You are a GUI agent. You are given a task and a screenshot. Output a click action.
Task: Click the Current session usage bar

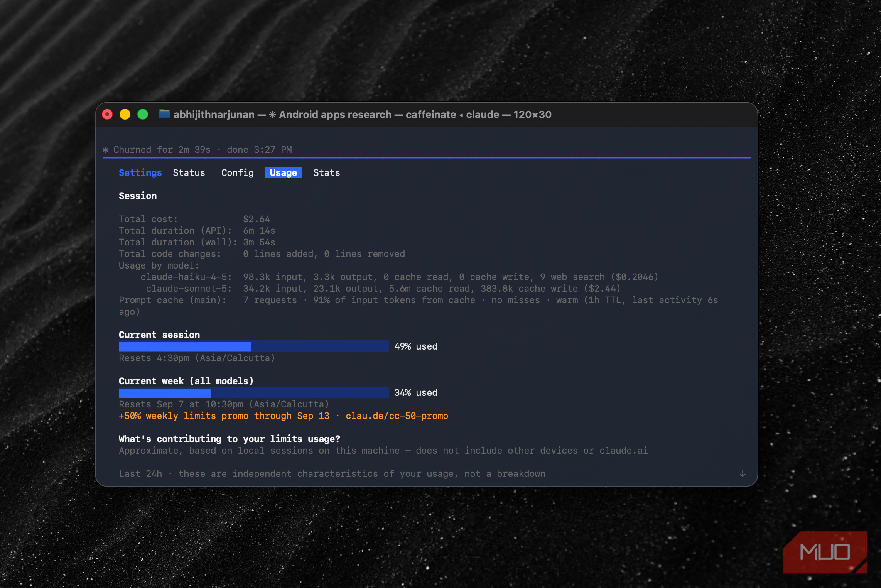point(254,346)
